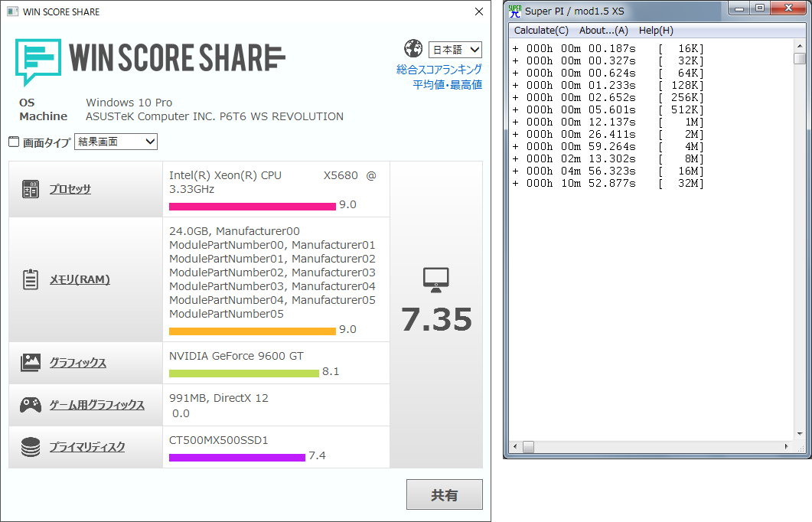The height and width of the screenshot is (522, 812).
Task: Click the overall score 7.35
Action: [436, 319]
